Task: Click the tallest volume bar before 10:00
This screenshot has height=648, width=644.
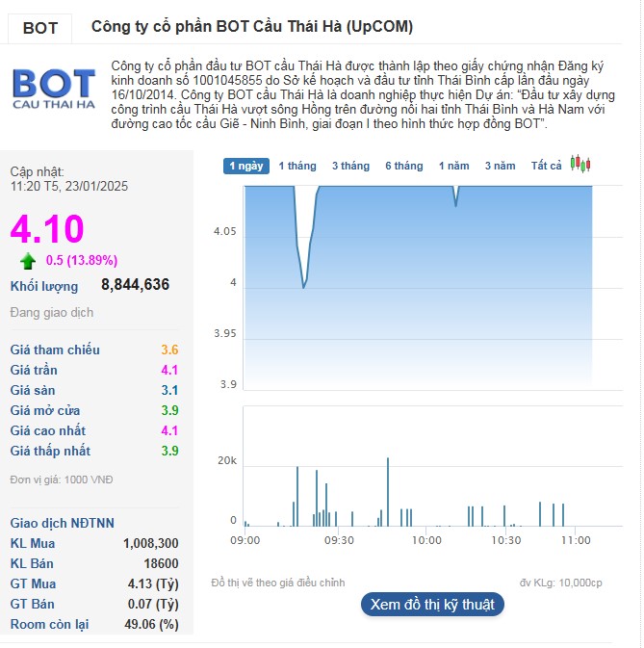Action: [388, 491]
